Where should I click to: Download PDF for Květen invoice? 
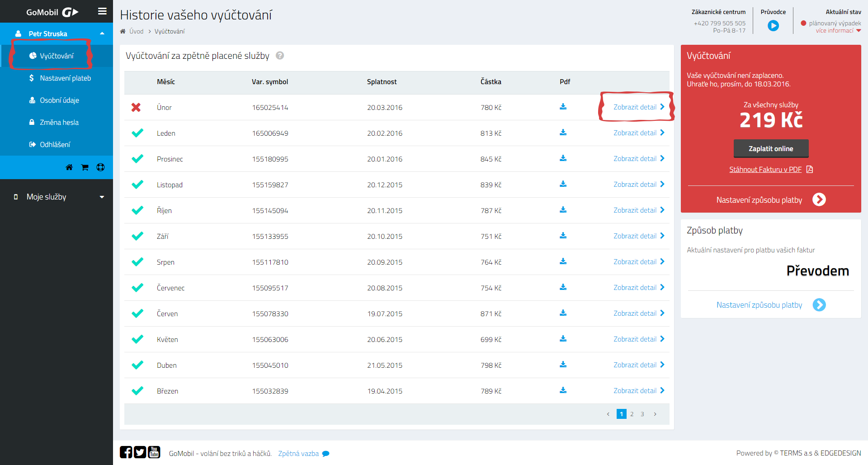[563, 339]
